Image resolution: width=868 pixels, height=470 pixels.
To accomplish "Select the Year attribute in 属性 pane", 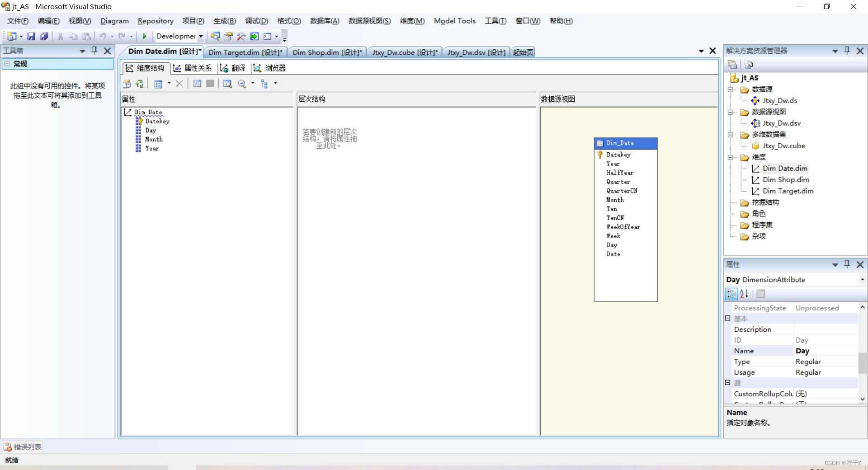I will (152, 148).
